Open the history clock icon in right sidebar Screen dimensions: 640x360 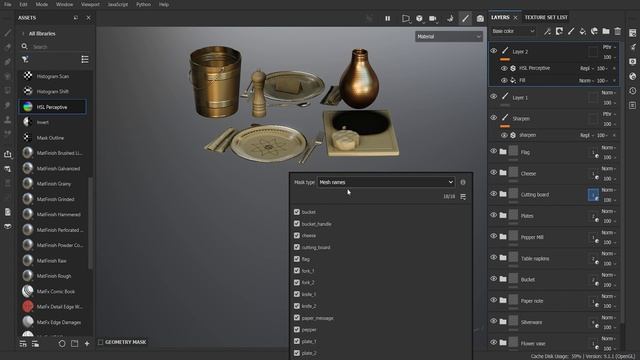(633, 91)
